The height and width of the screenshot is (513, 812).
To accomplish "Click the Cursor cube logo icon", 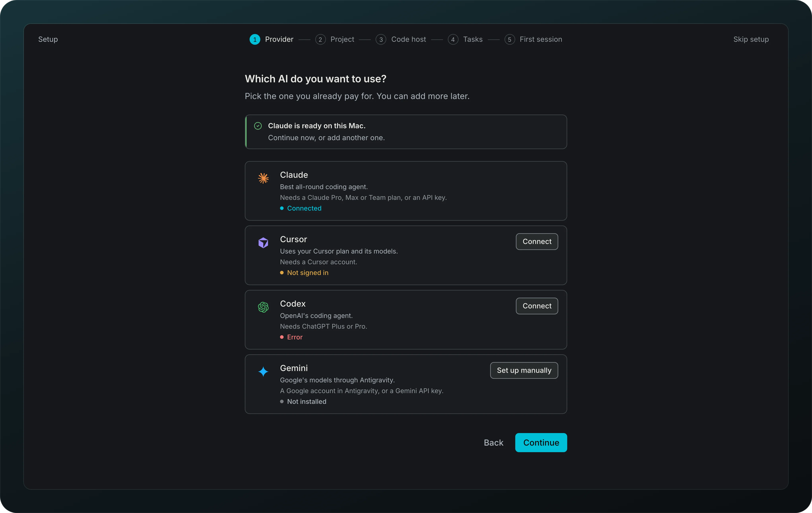I will 263,243.
